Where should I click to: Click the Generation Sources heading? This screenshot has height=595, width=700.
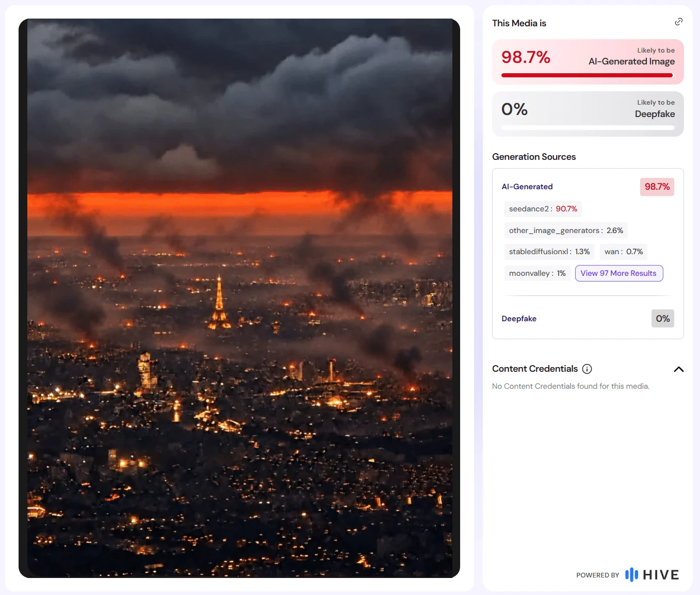click(534, 157)
